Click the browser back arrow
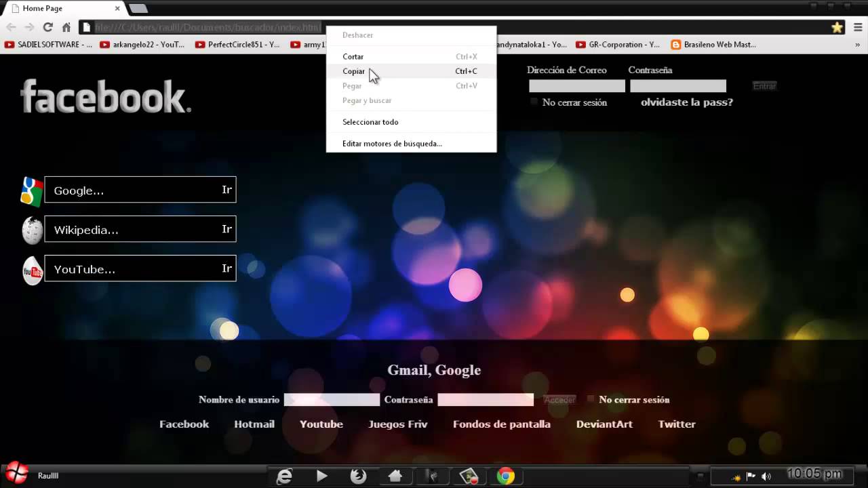 pyautogui.click(x=12, y=27)
